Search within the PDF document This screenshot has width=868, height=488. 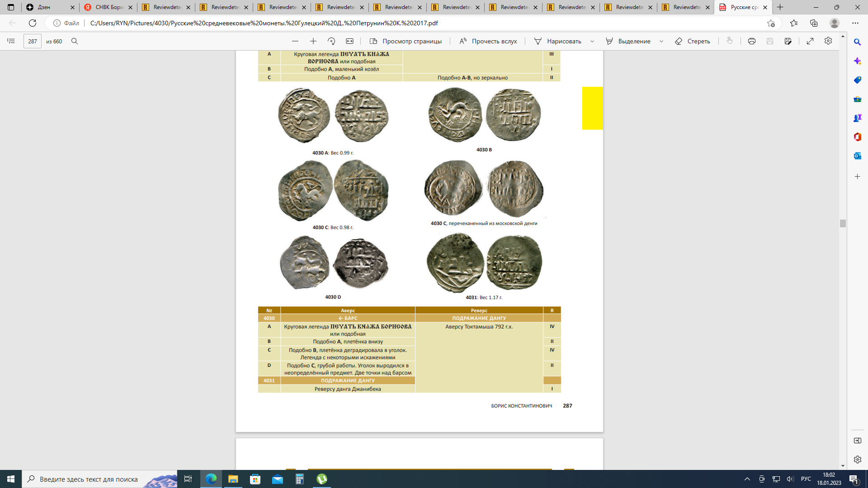[x=75, y=41]
